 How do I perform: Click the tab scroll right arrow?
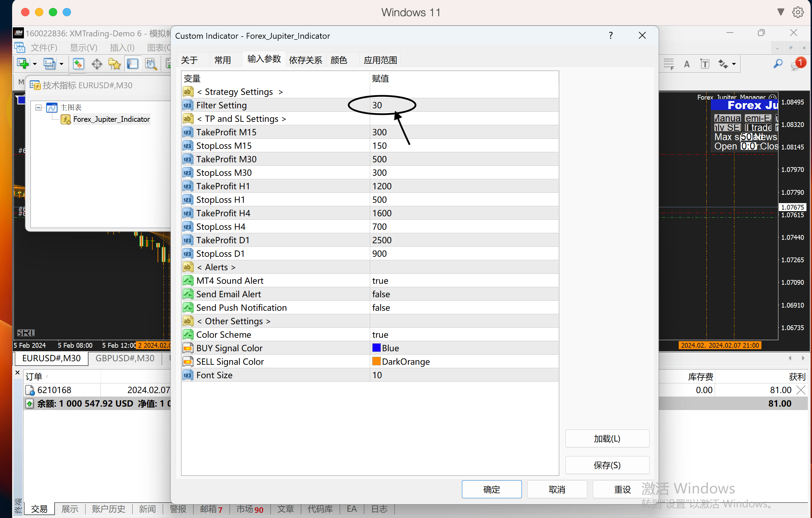pyautogui.click(x=803, y=358)
